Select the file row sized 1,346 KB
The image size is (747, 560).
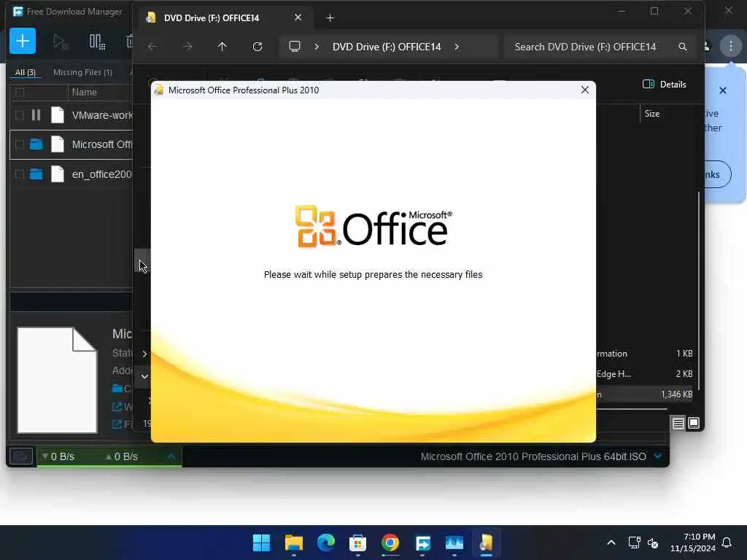[645, 394]
